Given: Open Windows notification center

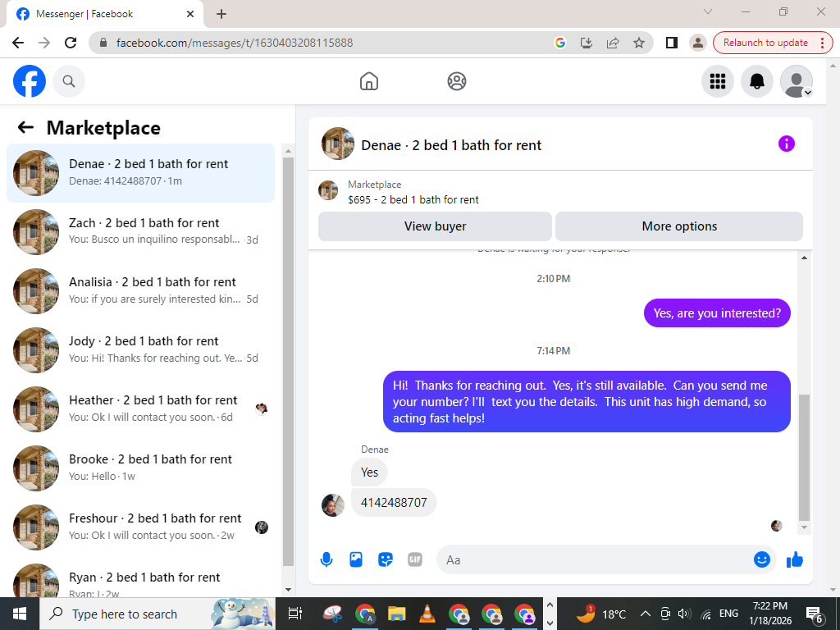Looking at the screenshot, I should tap(814, 614).
